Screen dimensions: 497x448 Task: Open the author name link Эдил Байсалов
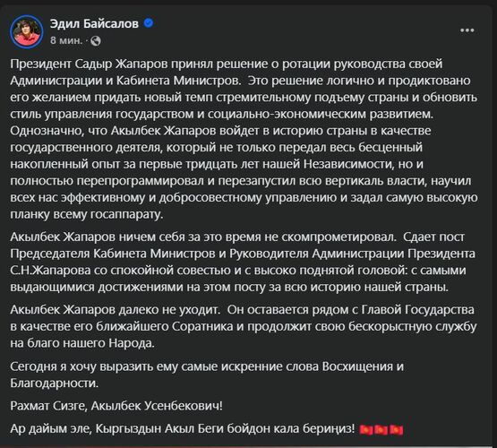(x=94, y=23)
